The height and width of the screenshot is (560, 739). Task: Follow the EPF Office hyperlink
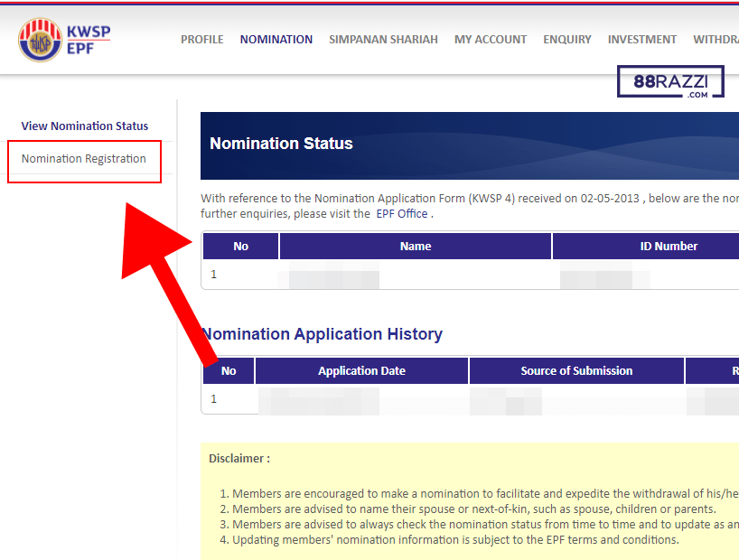[x=402, y=214]
